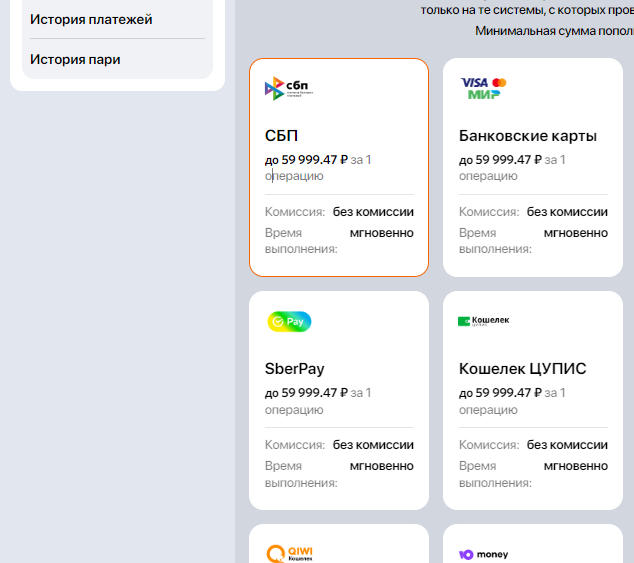
Task: Click the SberPay logo icon
Action: [x=290, y=322]
